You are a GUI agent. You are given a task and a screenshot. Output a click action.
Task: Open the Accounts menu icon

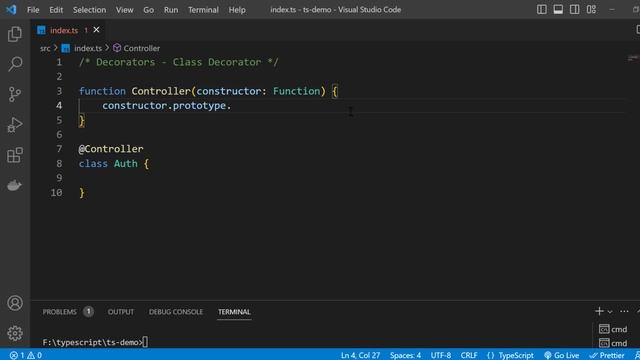click(15, 303)
